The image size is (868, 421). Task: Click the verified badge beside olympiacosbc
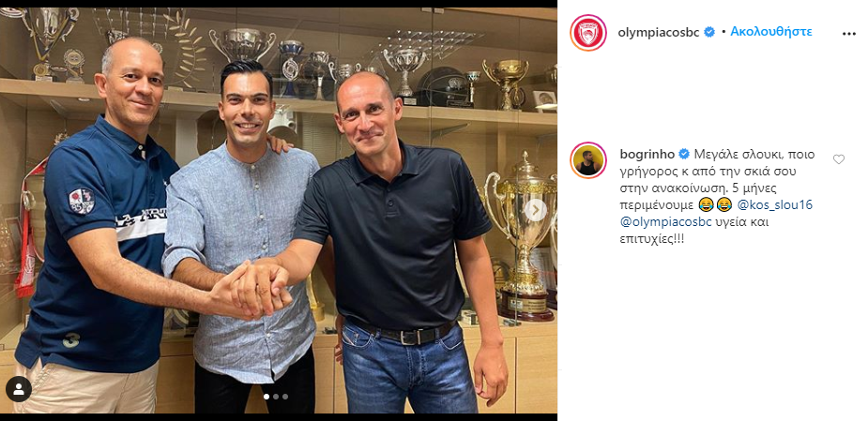coord(709,33)
